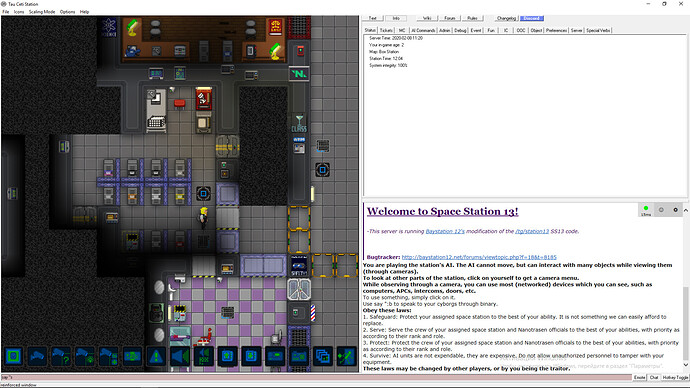Click the chat panel vertical scrollbar

[x=686, y=323]
